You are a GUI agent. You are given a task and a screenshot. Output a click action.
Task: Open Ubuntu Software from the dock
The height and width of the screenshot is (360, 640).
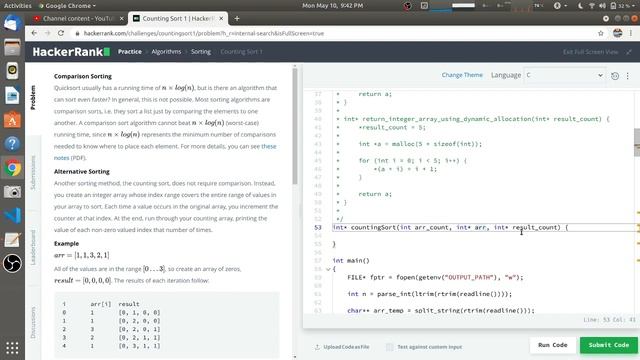tap(12, 120)
